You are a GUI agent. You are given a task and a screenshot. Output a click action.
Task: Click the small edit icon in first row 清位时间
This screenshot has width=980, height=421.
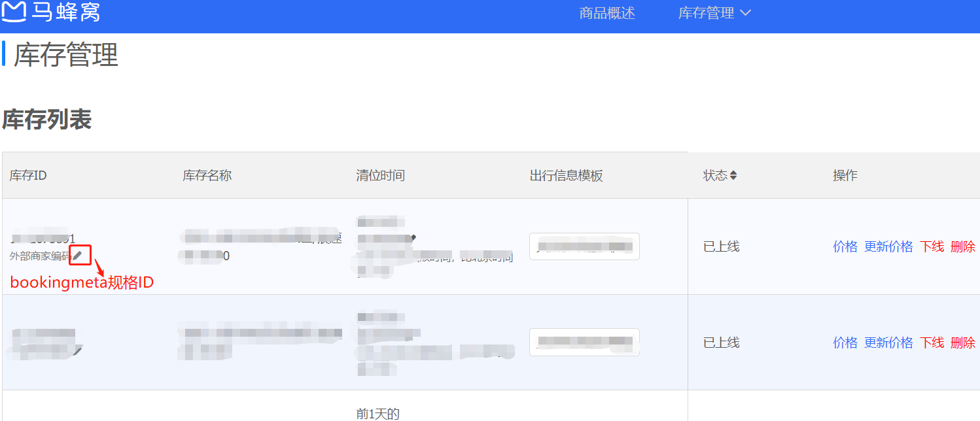(413, 237)
